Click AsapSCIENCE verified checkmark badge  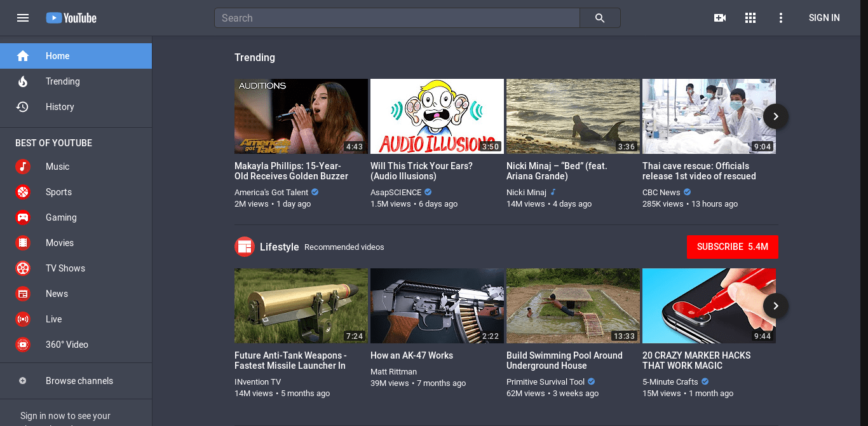point(428,192)
